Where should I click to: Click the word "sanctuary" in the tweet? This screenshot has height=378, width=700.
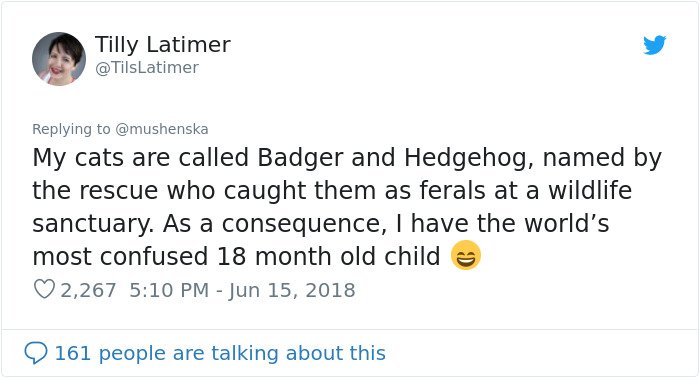point(90,224)
